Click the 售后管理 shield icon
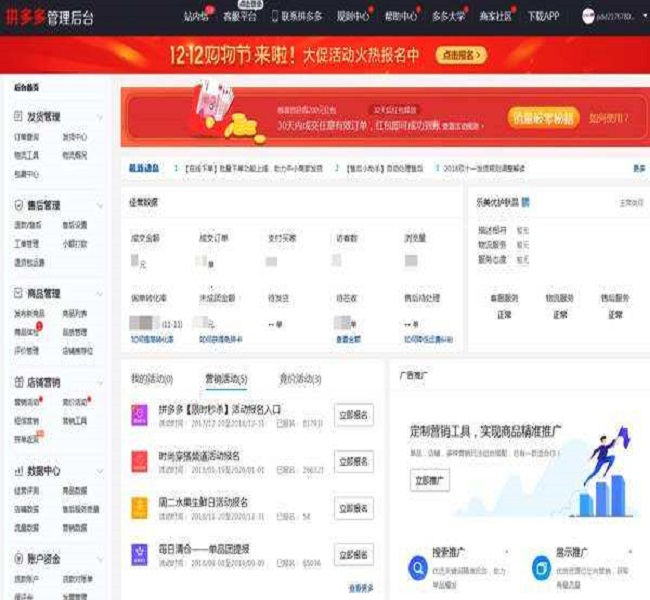The image size is (650, 600). 18,205
